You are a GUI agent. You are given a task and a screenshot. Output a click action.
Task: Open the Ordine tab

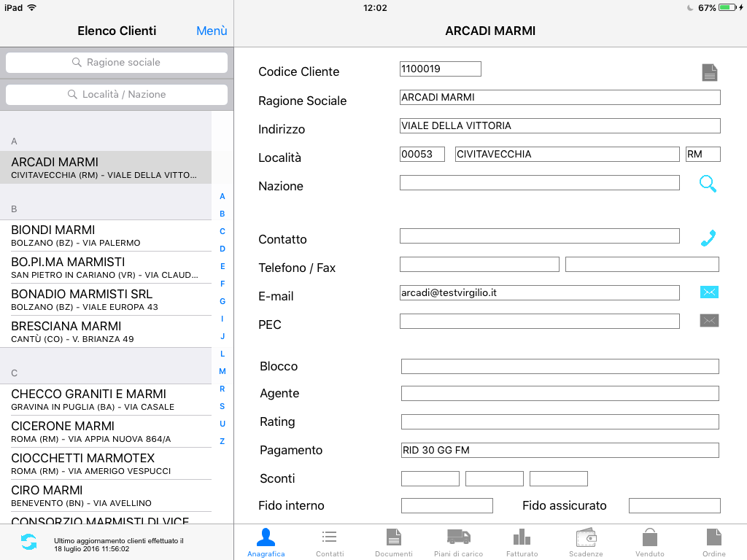point(713,542)
